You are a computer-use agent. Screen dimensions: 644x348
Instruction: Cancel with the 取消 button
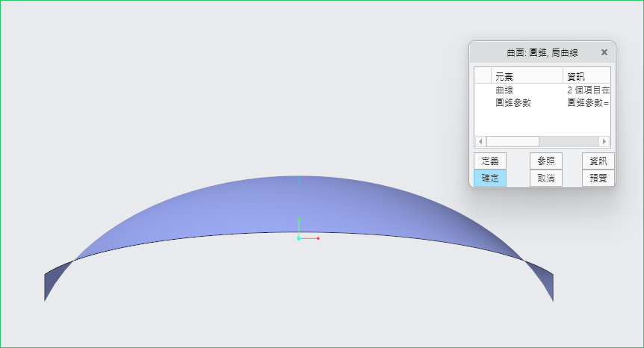pyautogui.click(x=545, y=178)
